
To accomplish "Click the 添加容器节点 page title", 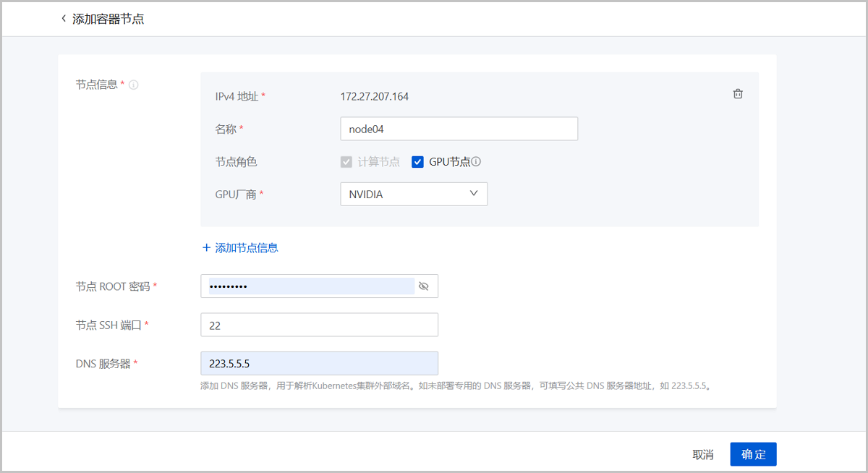I will tap(109, 19).
